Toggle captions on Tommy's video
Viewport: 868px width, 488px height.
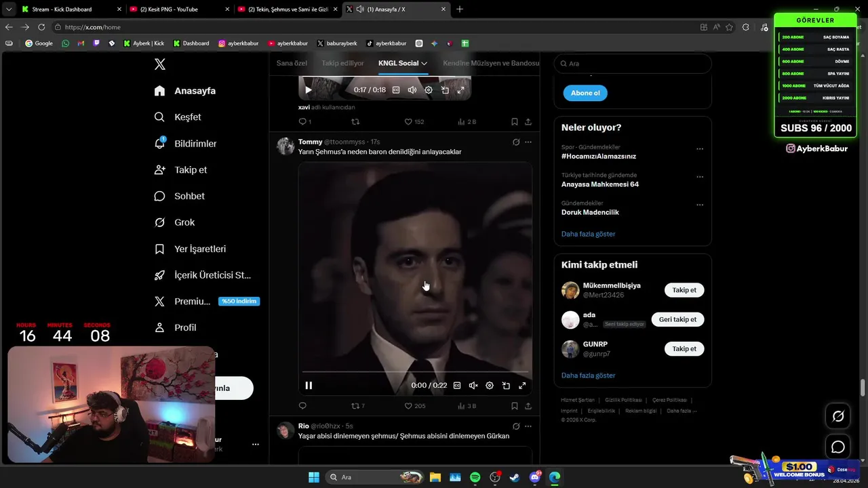click(x=457, y=386)
